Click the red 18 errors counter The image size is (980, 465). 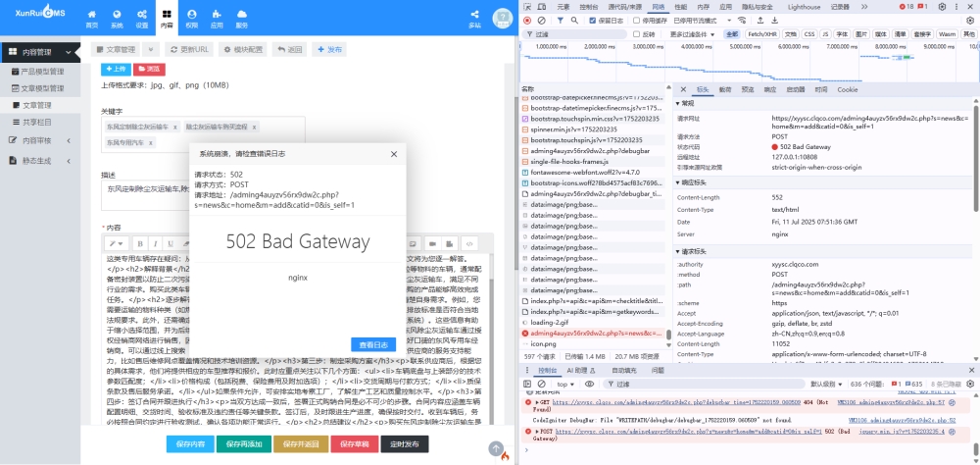click(x=906, y=6)
